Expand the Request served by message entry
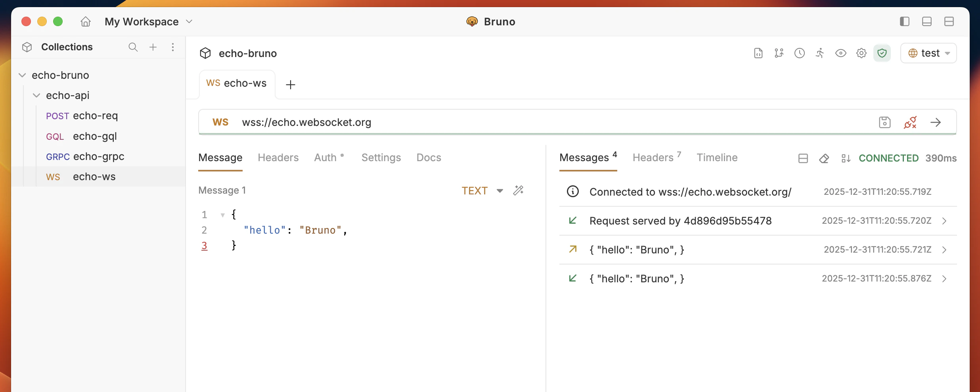 (944, 221)
